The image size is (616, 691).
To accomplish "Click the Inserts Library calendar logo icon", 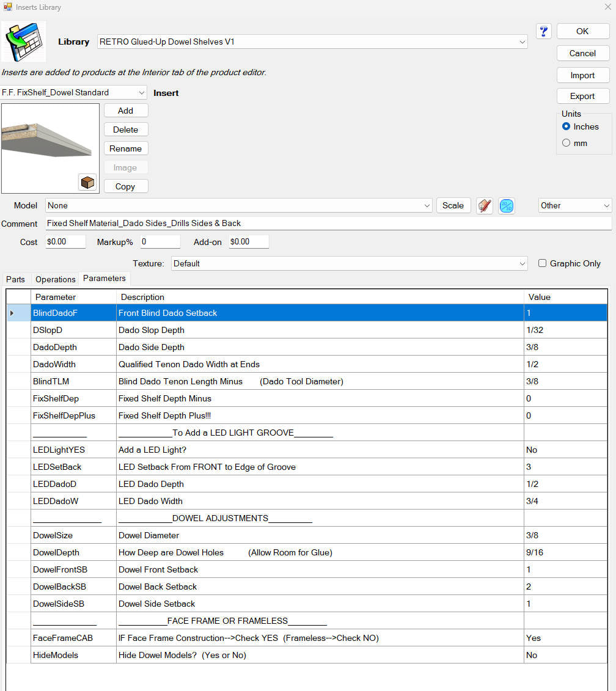I will pos(24,42).
